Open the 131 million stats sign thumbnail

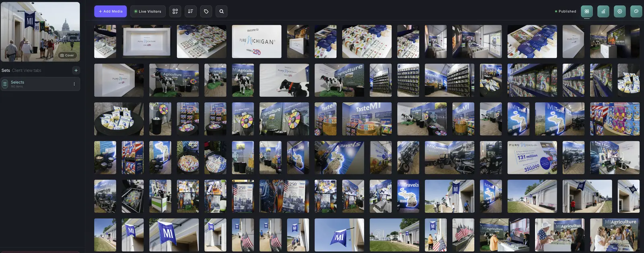(x=532, y=158)
